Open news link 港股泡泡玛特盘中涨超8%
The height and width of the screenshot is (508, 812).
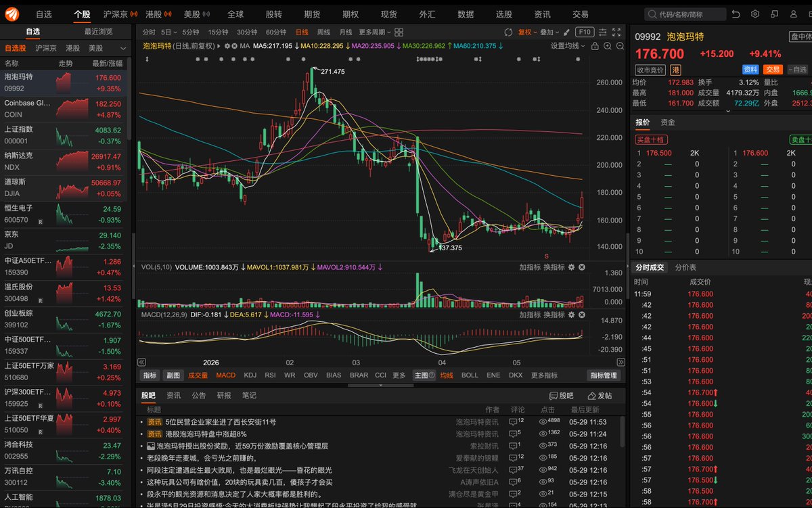click(x=206, y=434)
